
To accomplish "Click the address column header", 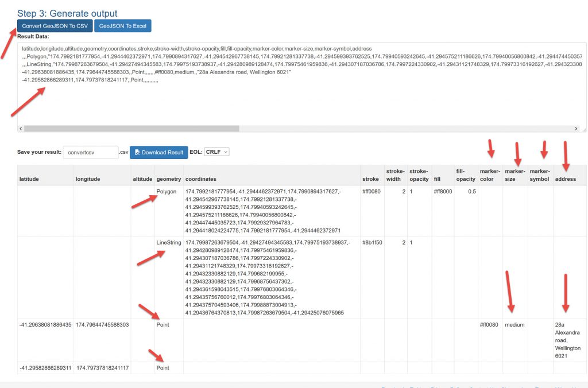I will (x=566, y=179).
